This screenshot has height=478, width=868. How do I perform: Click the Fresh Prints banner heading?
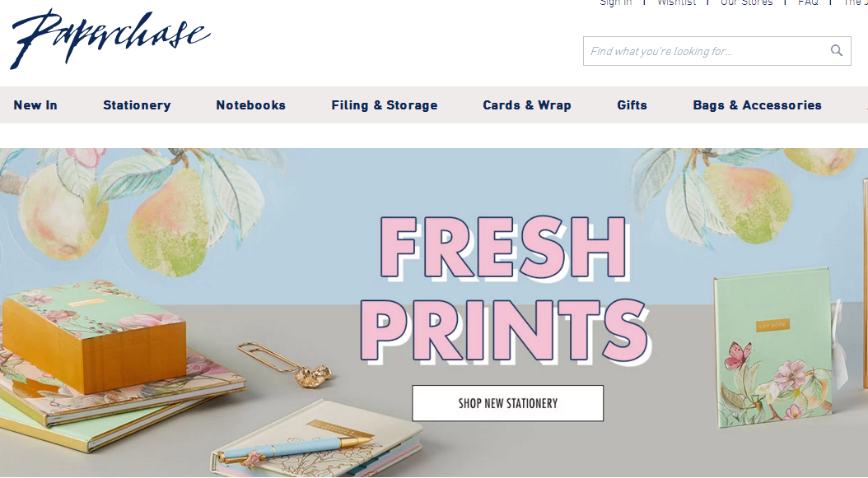[x=505, y=290]
